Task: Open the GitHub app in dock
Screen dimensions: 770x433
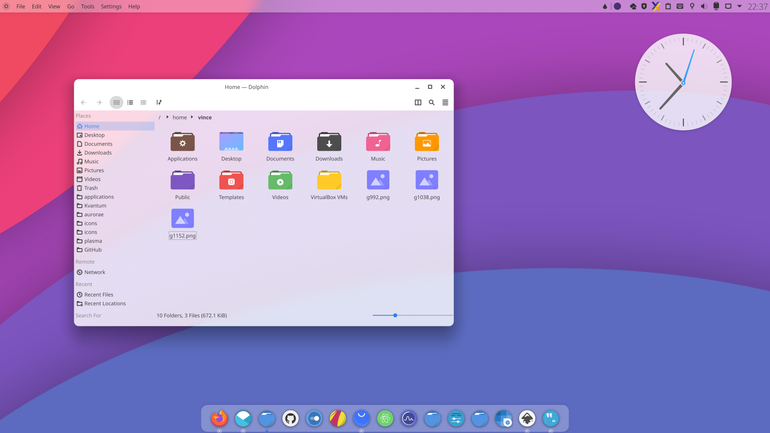Action: (x=290, y=418)
